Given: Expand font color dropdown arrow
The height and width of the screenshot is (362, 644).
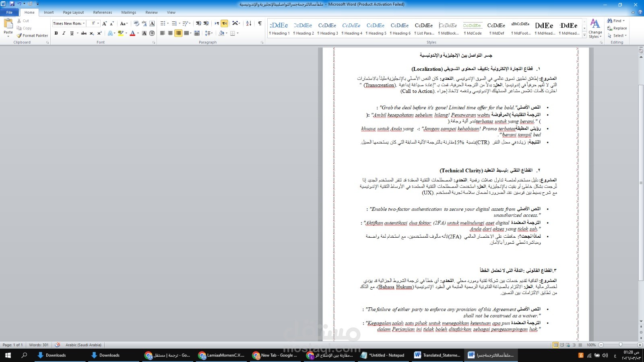Looking at the screenshot, I should (x=138, y=33).
